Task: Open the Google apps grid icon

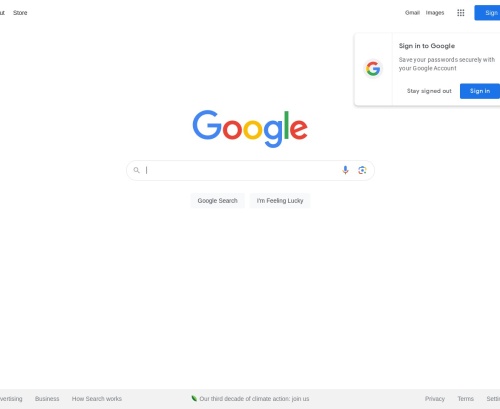Action: pos(460,13)
